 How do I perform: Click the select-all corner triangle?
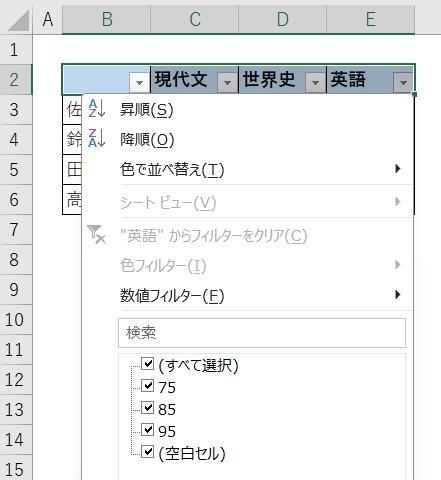click(x=18, y=21)
